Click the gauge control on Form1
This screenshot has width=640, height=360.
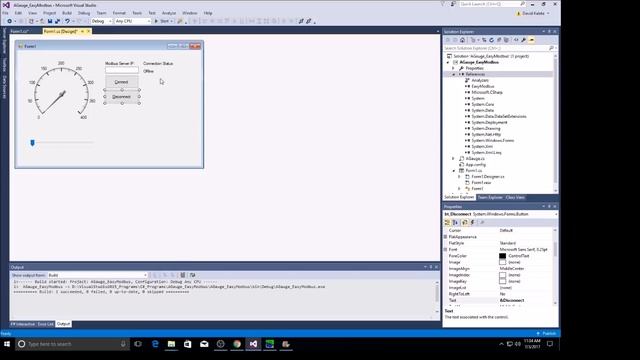coord(62,90)
